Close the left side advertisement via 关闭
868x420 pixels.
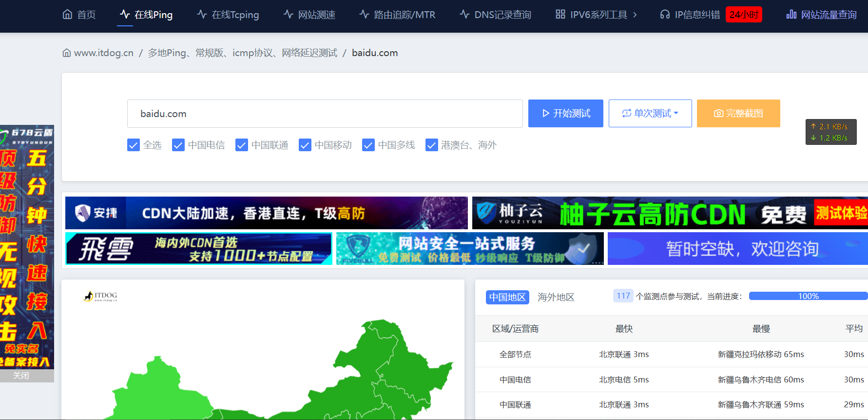[x=21, y=375]
